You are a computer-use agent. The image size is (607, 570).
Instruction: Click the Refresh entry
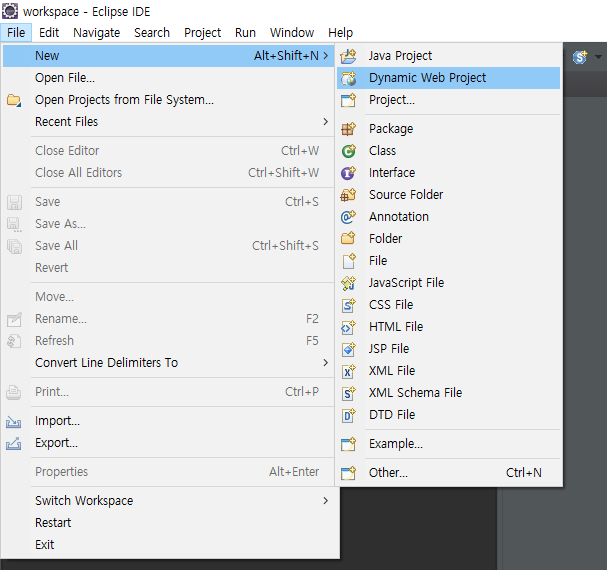click(168, 341)
